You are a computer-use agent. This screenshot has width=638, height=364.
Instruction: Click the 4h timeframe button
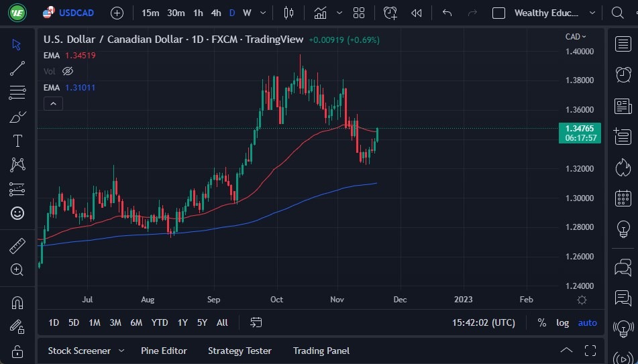pos(215,13)
